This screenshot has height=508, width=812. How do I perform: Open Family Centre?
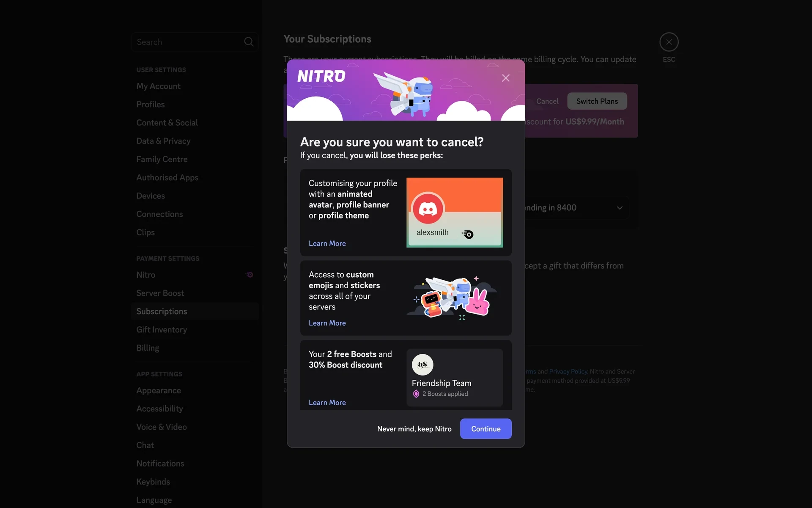click(x=195, y=159)
